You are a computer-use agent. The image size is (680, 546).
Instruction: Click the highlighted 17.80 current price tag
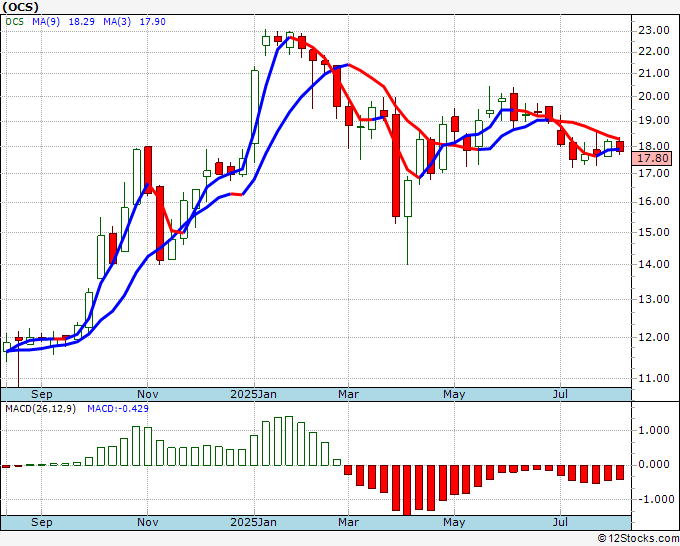tap(651, 158)
